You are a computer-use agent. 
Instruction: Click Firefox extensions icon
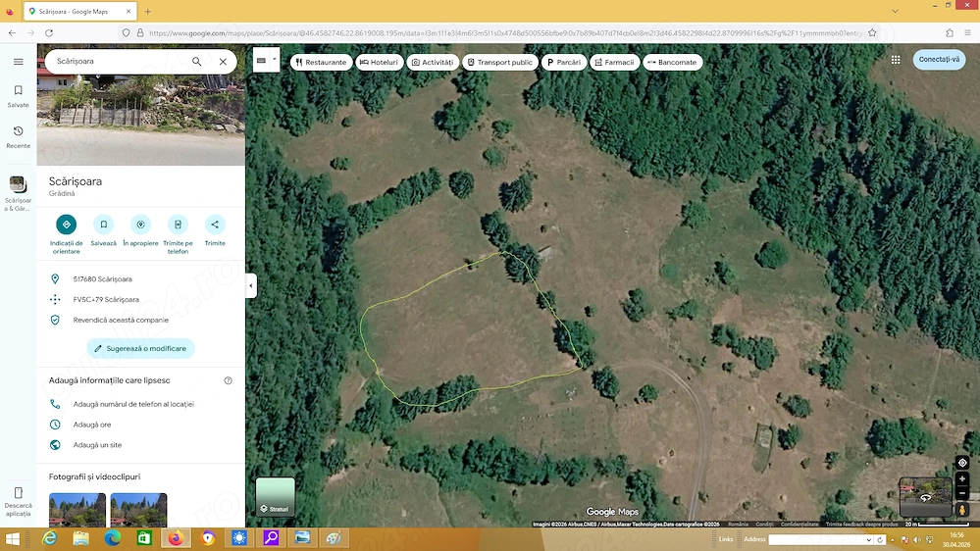pos(950,32)
